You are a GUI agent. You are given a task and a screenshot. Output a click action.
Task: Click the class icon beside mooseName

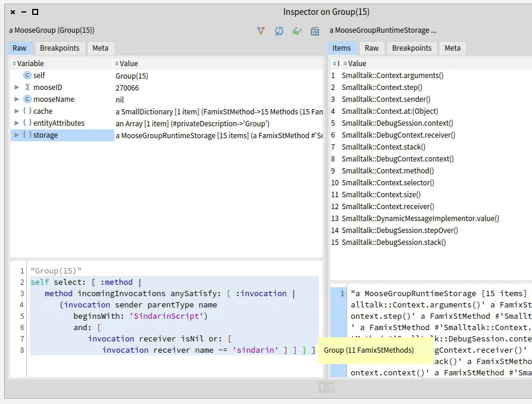click(x=27, y=99)
